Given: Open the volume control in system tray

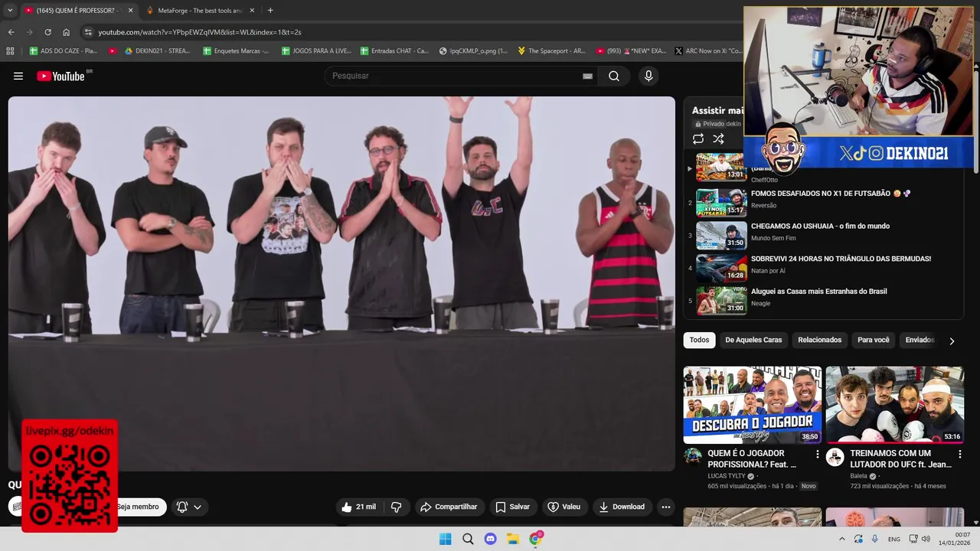Looking at the screenshot, I should (926, 539).
